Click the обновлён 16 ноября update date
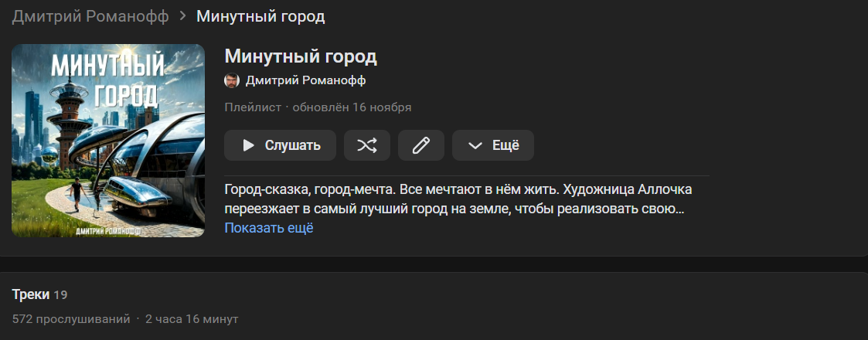 pos(352,107)
